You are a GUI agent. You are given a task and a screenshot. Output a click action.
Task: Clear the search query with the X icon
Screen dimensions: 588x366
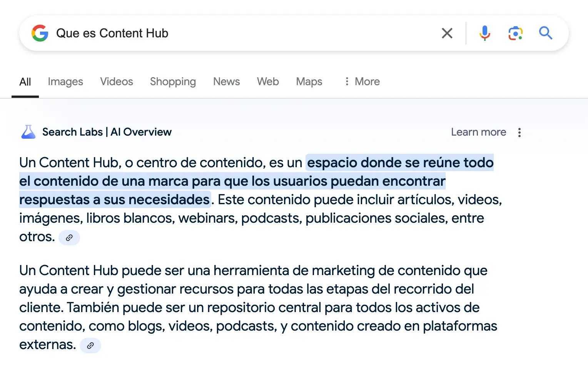(447, 33)
